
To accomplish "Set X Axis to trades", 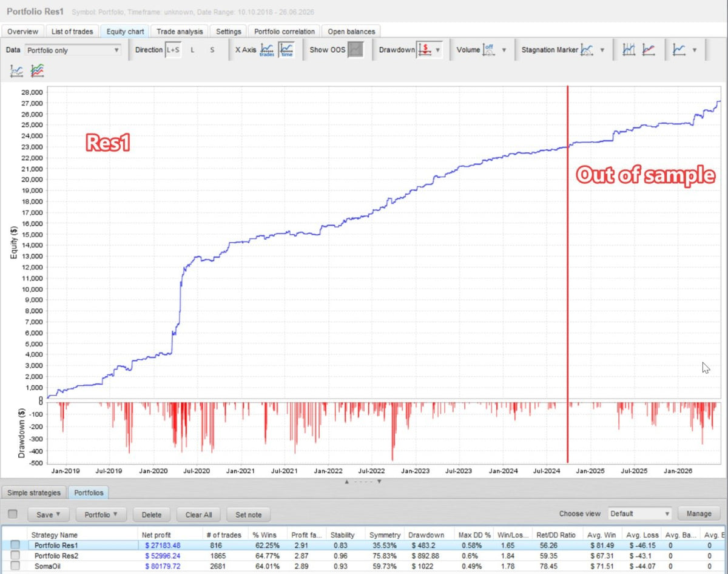I will tap(267, 50).
